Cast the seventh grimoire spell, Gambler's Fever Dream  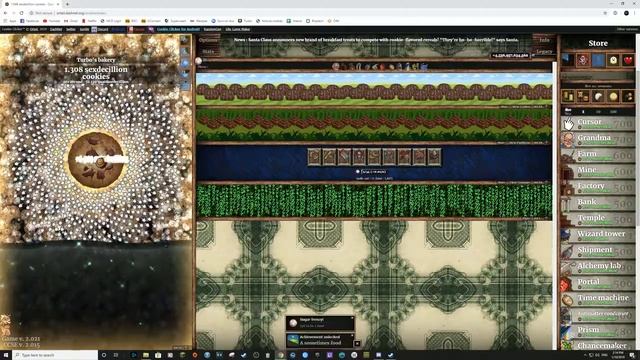point(404,157)
